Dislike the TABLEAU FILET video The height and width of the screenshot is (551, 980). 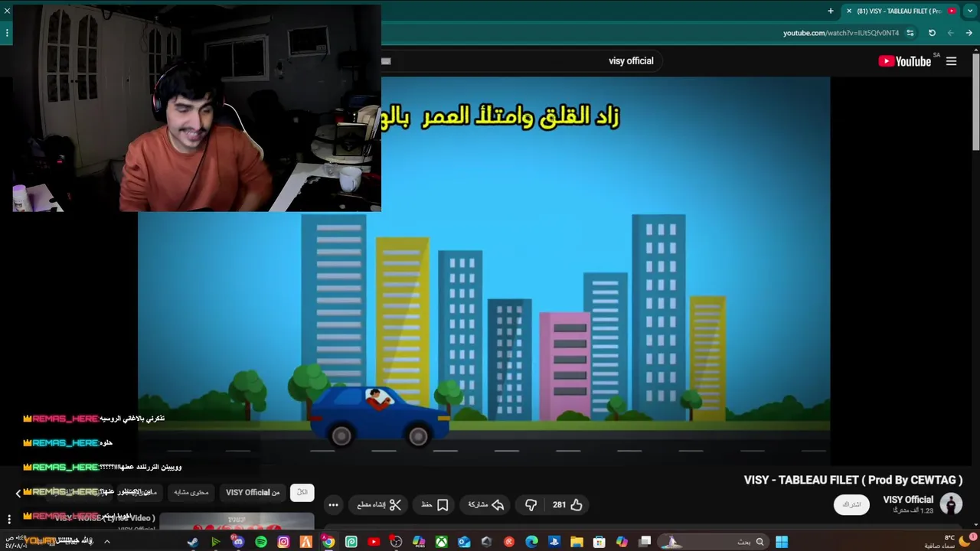pos(531,505)
